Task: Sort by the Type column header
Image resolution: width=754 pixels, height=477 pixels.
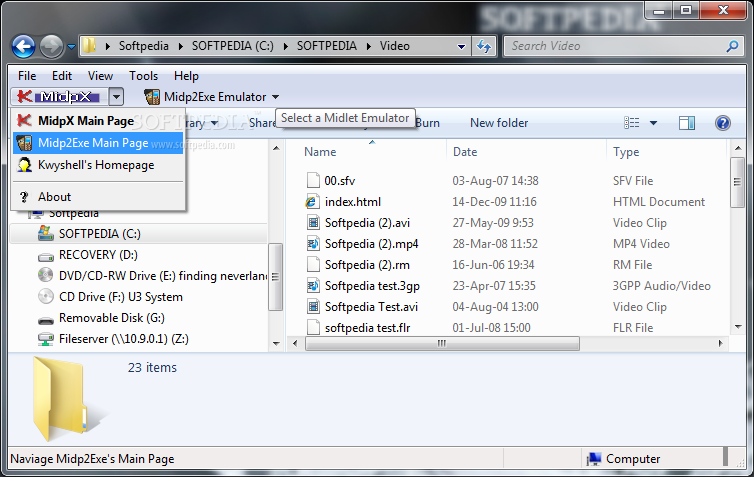Action: tap(626, 152)
